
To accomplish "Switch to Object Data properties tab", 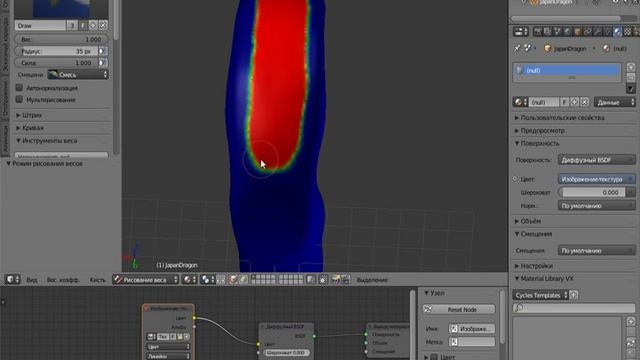I will coord(607,31).
